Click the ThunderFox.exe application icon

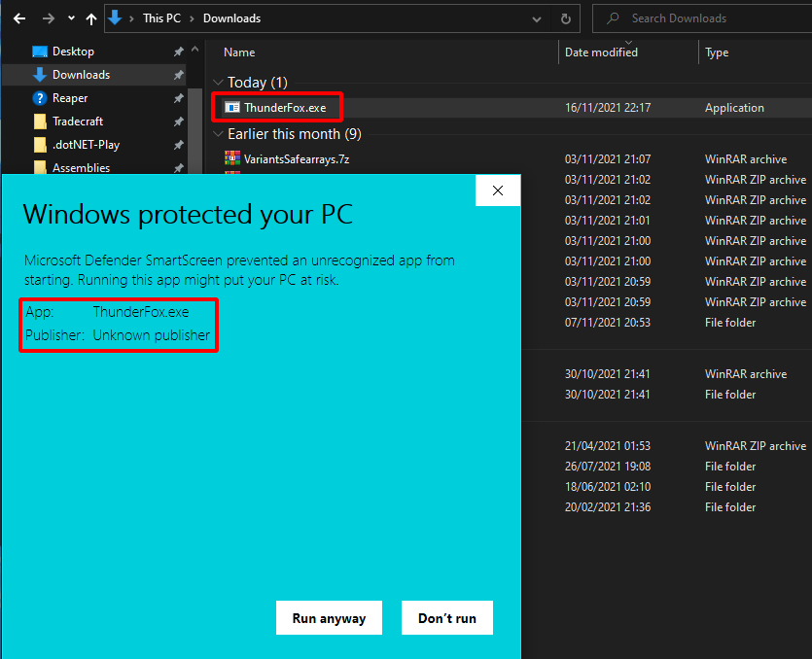[232, 108]
